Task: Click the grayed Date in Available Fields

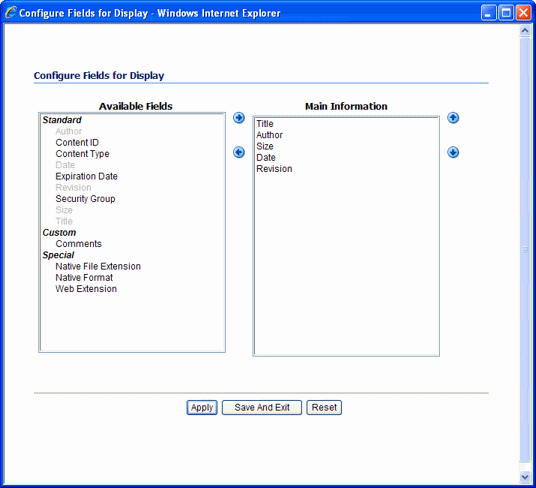Action: pos(65,165)
